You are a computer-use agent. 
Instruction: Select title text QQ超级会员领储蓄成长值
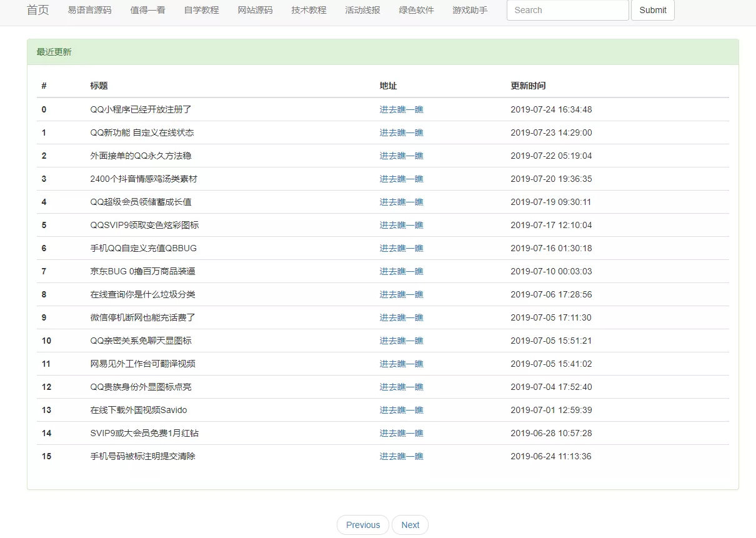pos(141,202)
